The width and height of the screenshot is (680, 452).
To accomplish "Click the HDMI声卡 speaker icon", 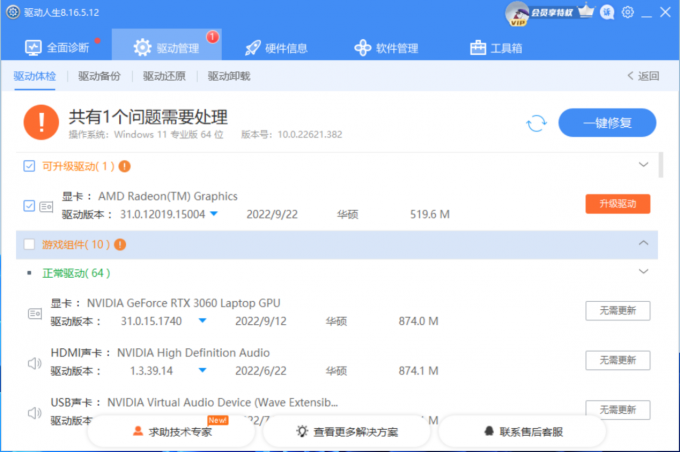I will click(x=33, y=362).
